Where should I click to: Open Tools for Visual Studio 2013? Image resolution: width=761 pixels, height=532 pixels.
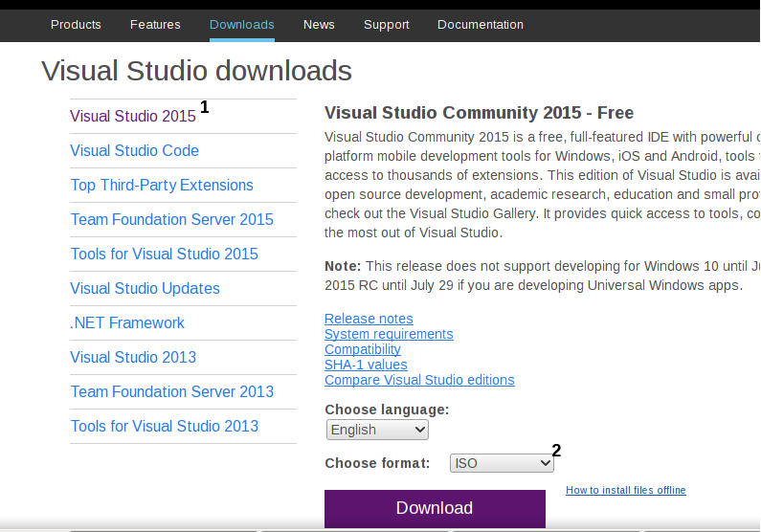click(165, 426)
